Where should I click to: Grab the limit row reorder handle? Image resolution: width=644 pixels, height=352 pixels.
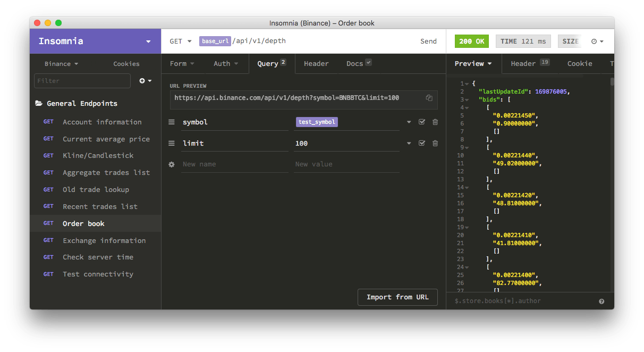(x=172, y=143)
